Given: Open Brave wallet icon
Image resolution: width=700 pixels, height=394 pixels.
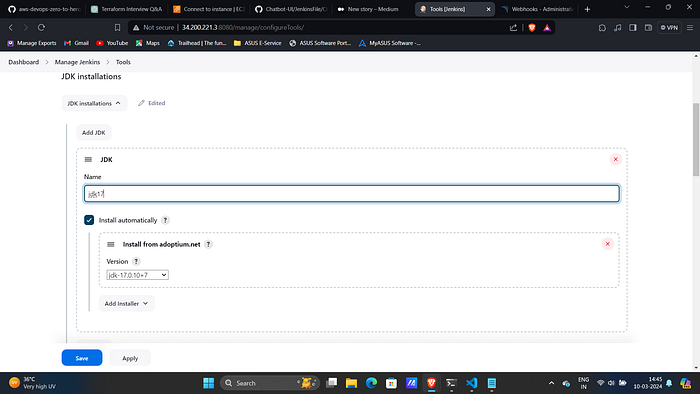Looking at the screenshot, I should pos(648,28).
